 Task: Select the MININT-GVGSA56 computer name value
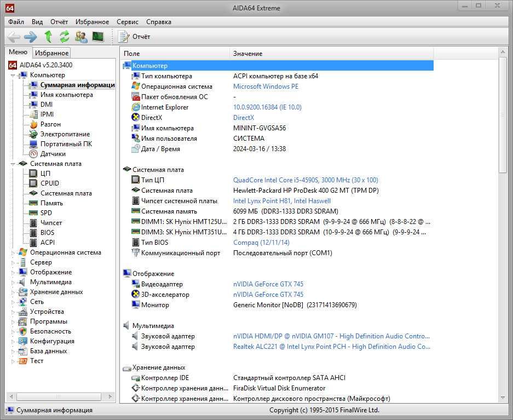[260, 128]
